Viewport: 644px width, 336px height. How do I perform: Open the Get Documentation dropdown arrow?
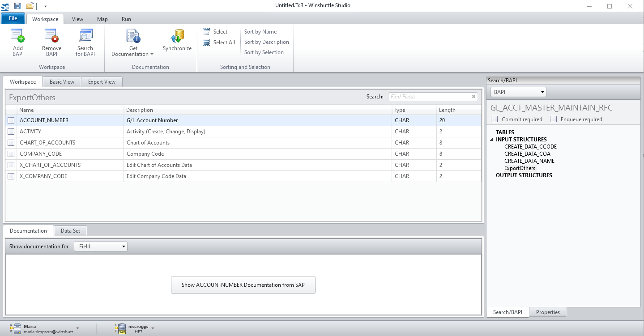[x=152, y=55]
